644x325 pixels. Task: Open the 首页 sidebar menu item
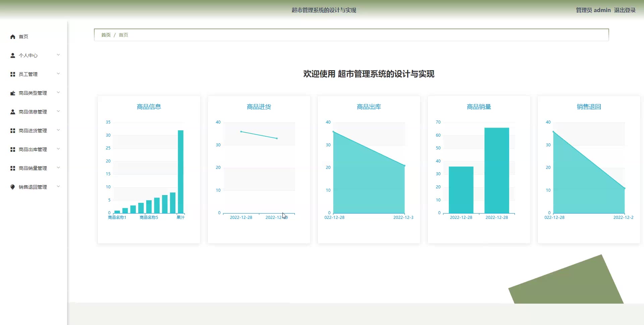coord(23,37)
